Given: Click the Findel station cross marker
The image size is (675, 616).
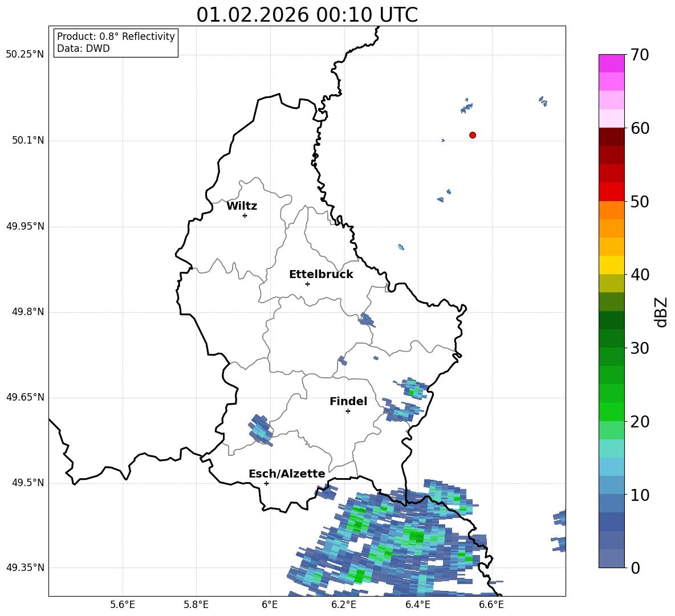Looking at the screenshot, I should click(348, 411).
